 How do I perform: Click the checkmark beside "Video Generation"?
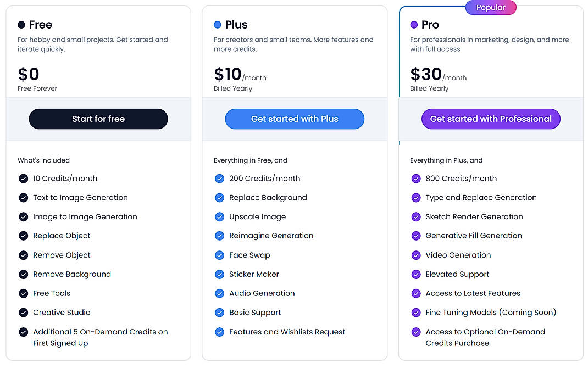tap(416, 255)
